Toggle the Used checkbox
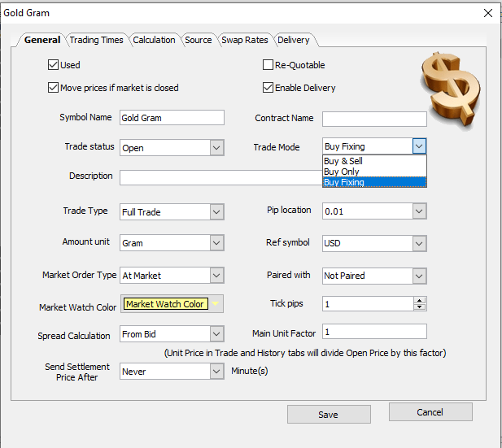 point(55,65)
